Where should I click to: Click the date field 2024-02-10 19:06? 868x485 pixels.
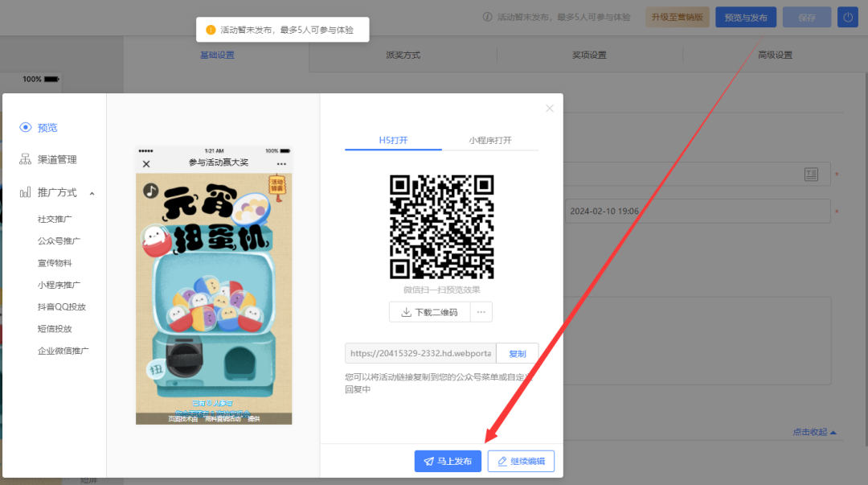pyautogui.click(x=697, y=212)
